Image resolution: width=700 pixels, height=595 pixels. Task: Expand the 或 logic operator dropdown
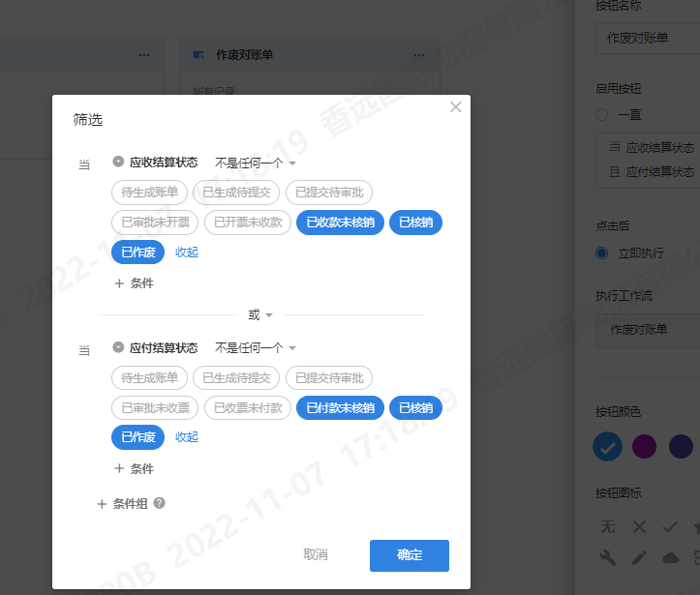click(260, 314)
